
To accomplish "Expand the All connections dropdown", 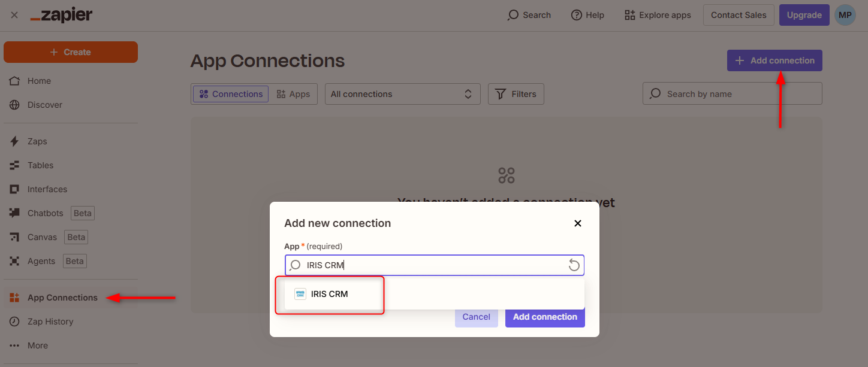I will (x=402, y=94).
